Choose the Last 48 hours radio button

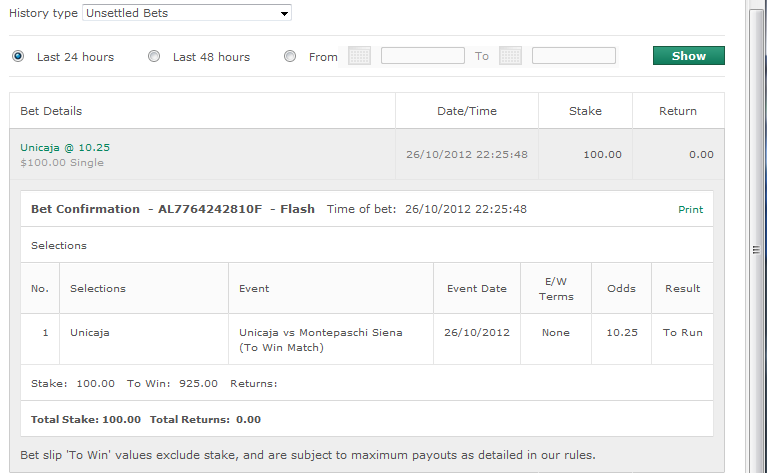pos(154,57)
